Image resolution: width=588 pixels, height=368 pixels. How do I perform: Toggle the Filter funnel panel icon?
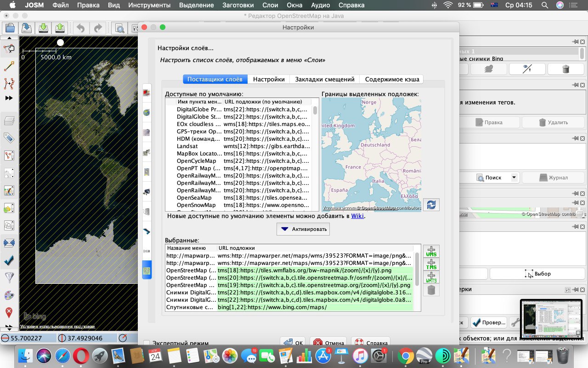click(x=9, y=277)
